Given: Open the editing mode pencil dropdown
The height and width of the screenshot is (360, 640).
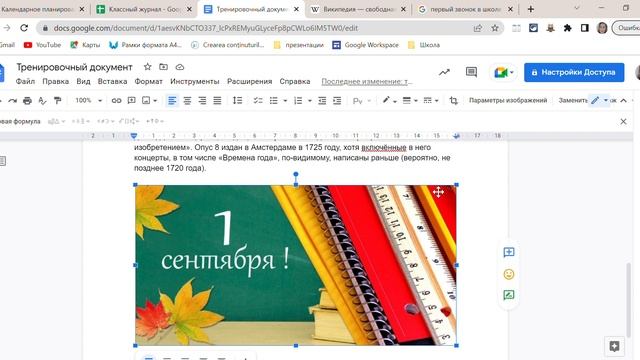Looking at the screenshot, I should coord(599,100).
